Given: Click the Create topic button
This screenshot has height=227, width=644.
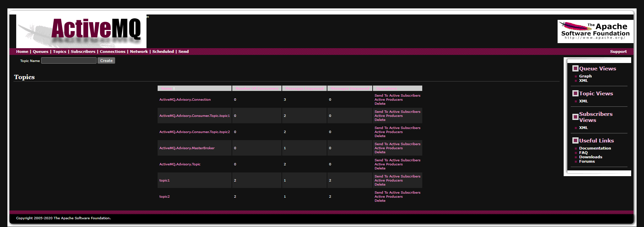Looking at the screenshot, I should pos(106,61).
